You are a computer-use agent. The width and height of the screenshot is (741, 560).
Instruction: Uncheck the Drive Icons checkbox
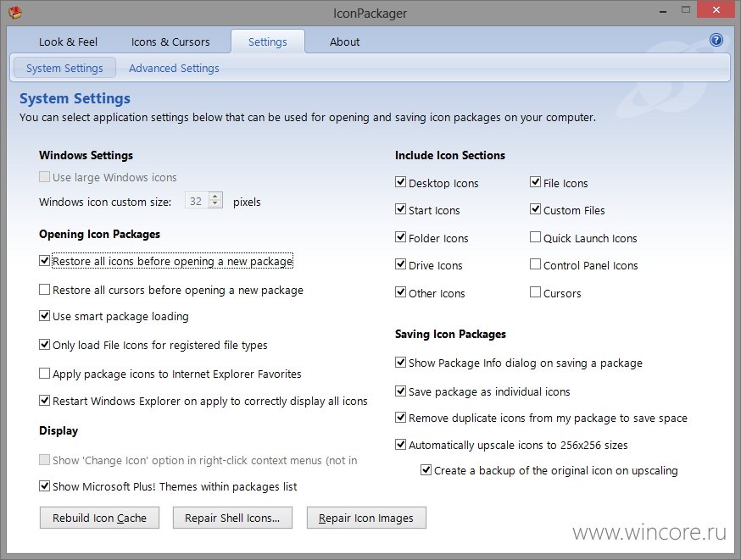tap(400, 264)
